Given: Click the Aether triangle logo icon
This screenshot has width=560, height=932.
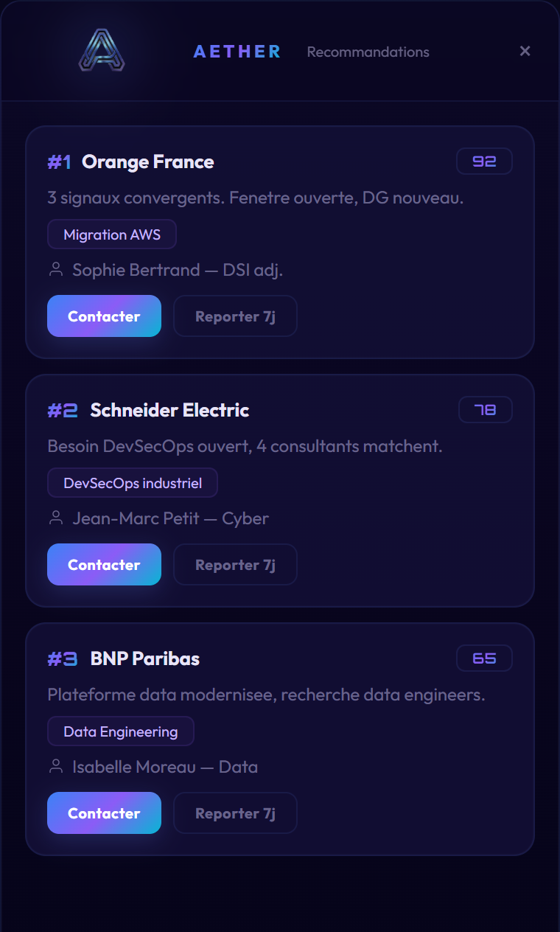Looking at the screenshot, I should click(x=102, y=51).
